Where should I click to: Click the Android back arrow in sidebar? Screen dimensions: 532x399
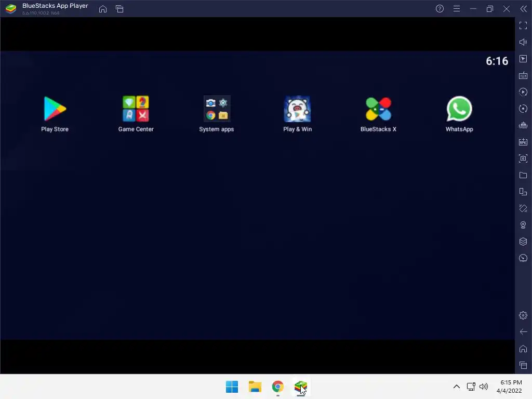[x=523, y=332]
